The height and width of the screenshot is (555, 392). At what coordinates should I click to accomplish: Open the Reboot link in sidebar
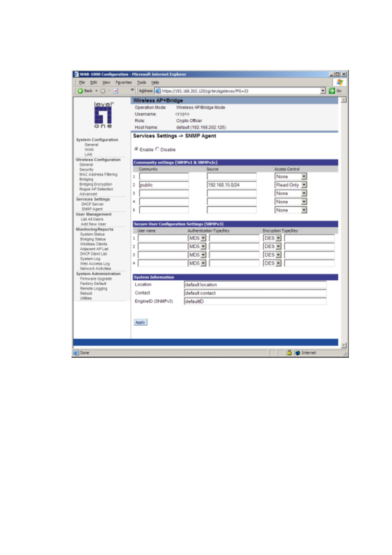pyautogui.click(x=86, y=294)
